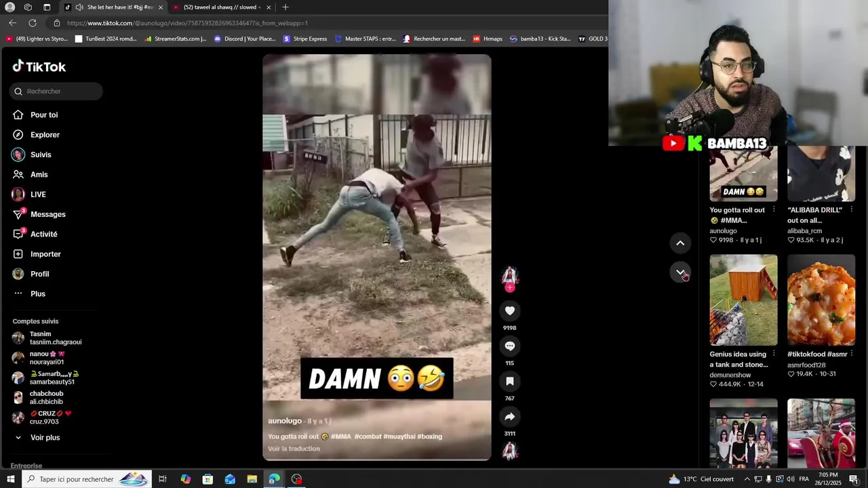Open options for Genius idea video
Image resolution: width=868 pixels, height=488 pixels.
pyautogui.click(x=774, y=354)
